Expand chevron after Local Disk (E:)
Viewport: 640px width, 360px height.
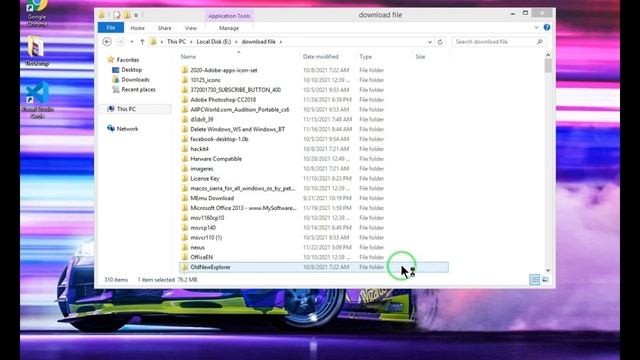click(236, 42)
